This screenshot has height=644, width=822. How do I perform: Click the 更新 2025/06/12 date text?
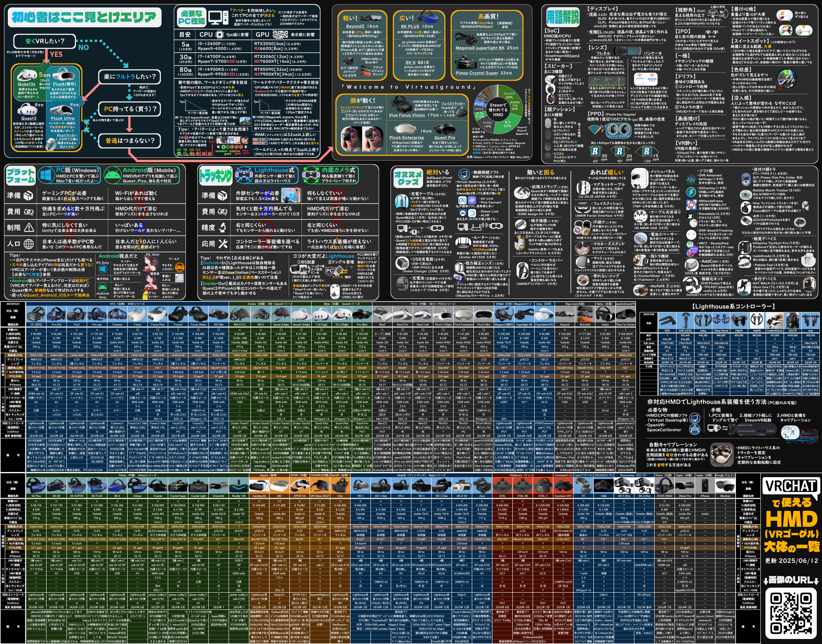click(792, 561)
